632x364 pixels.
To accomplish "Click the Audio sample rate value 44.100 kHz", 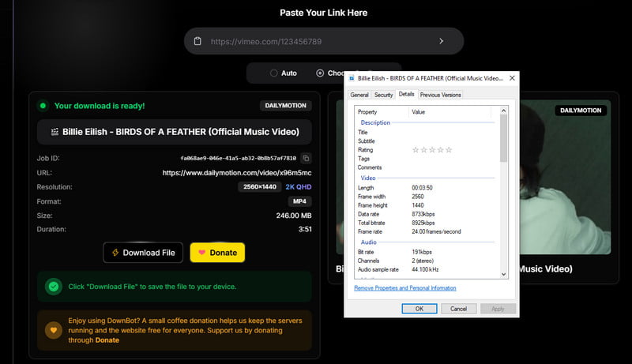I will pyautogui.click(x=425, y=269).
